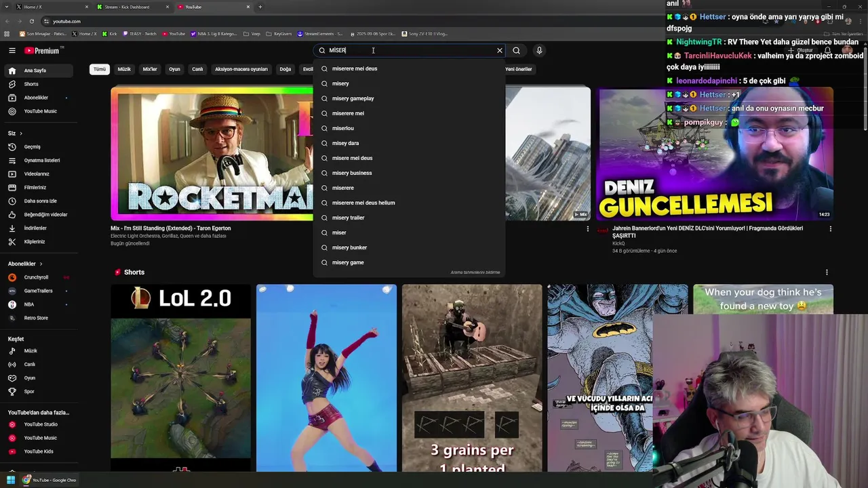Select Müzik filter chip
This screenshot has width=868, height=488.
pyautogui.click(x=124, y=69)
